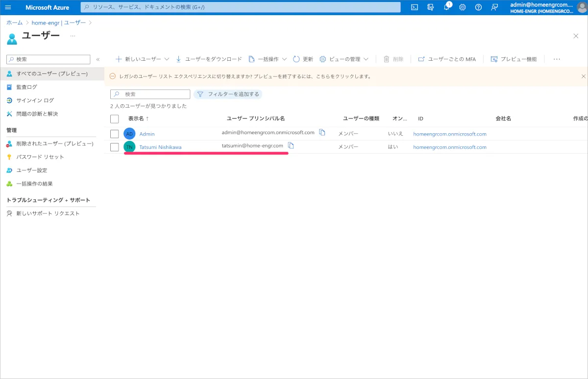The height and width of the screenshot is (379, 588).
Task: Open the directory and subscription filter icon
Action: [x=431, y=7]
